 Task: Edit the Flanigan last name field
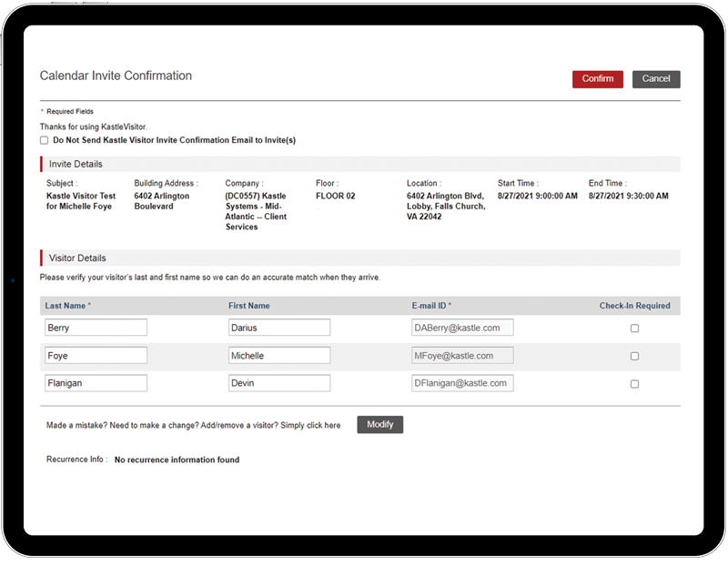(96, 383)
